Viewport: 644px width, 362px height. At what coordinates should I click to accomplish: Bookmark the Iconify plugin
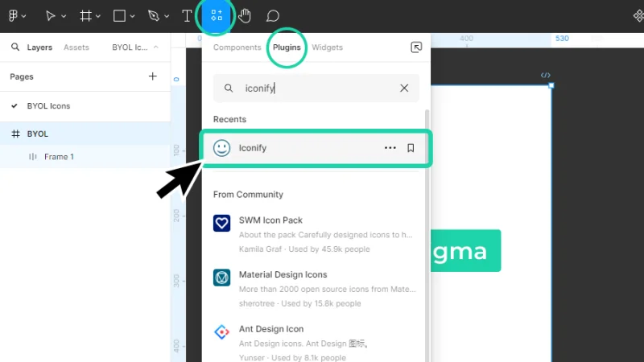click(x=411, y=148)
